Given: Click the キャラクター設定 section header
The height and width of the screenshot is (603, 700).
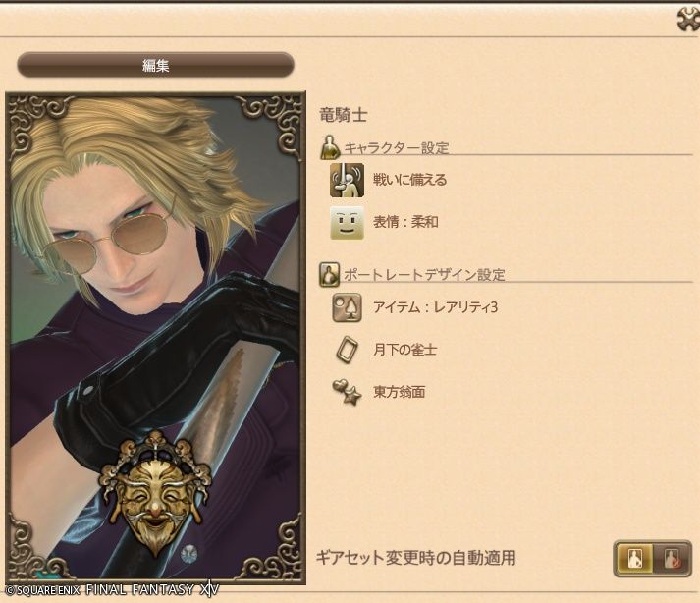Looking at the screenshot, I should point(397,148).
